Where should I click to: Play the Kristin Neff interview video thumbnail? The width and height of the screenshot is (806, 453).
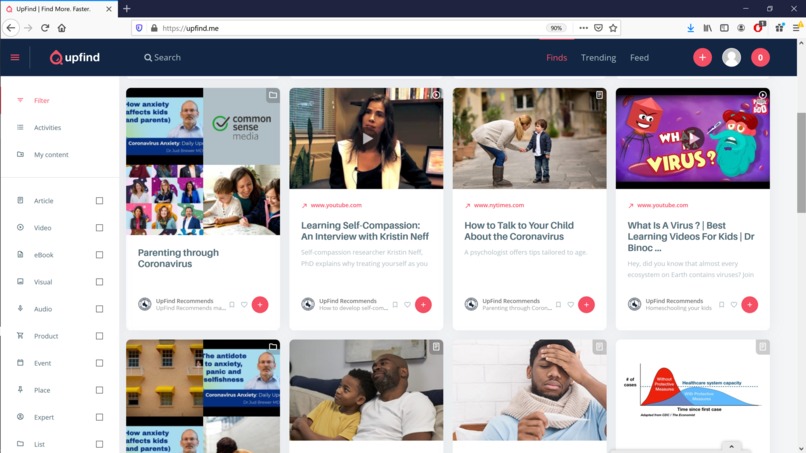(x=367, y=138)
